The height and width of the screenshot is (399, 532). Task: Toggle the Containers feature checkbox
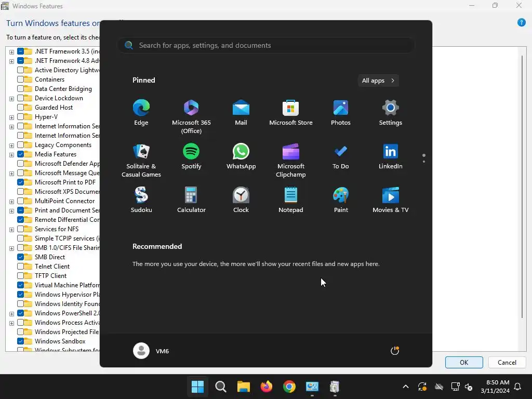click(20, 79)
